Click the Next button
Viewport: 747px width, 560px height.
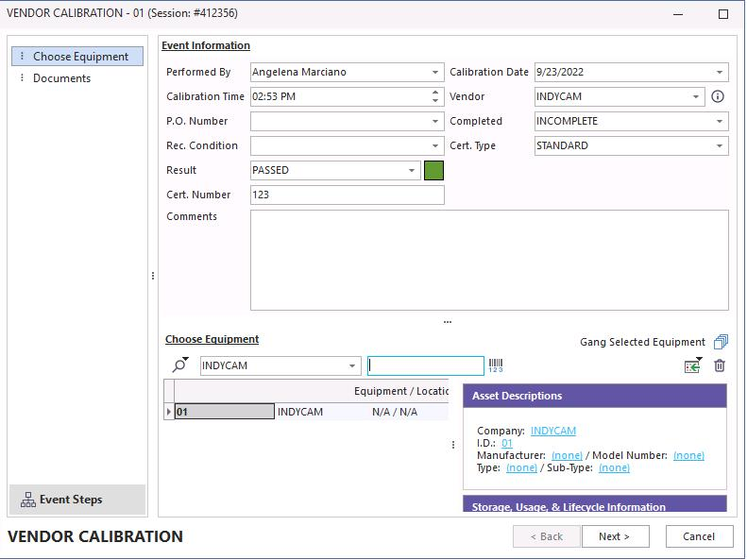tap(614, 536)
